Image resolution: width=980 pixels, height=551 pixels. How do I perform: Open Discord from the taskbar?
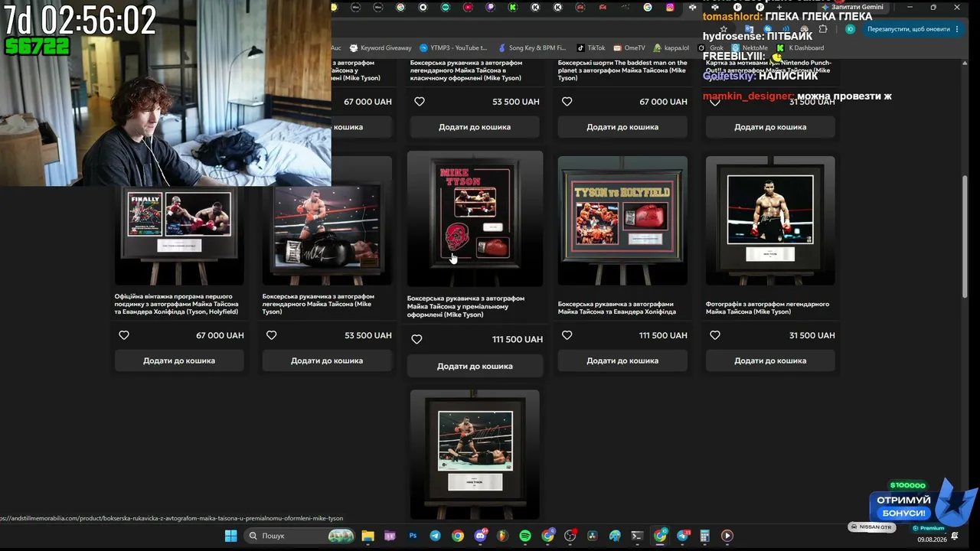481,536
